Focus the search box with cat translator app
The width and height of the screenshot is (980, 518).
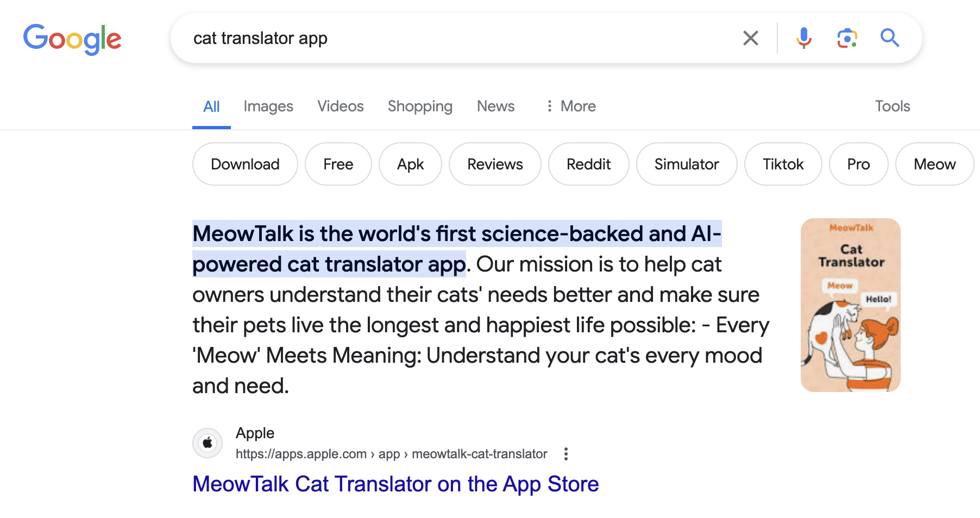[456, 38]
